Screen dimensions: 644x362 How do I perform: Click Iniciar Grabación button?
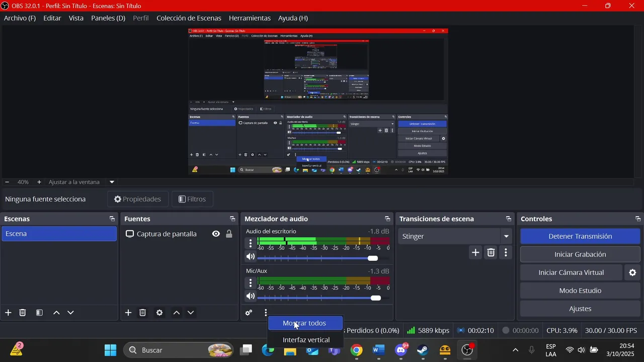(580, 254)
